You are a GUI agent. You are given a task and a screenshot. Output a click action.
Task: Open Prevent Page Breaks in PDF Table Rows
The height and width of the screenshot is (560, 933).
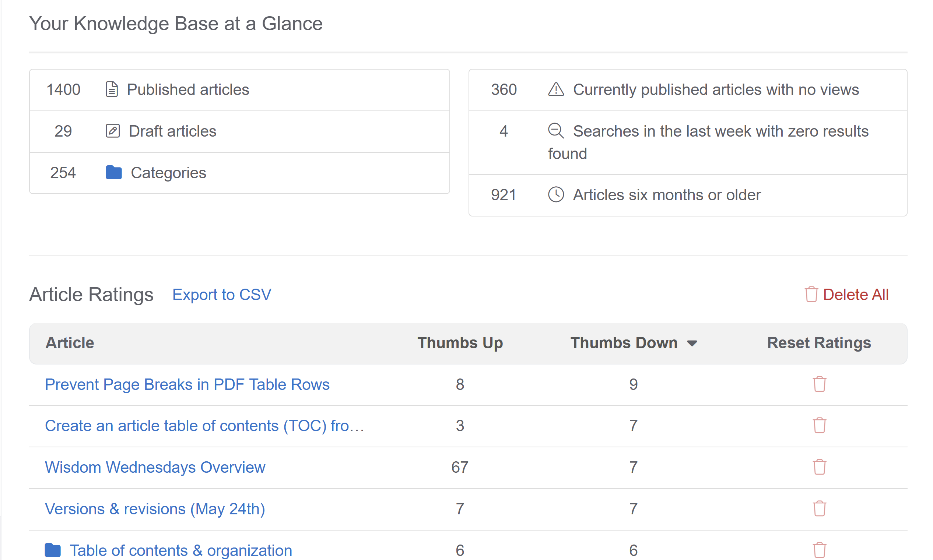click(x=187, y=384)
